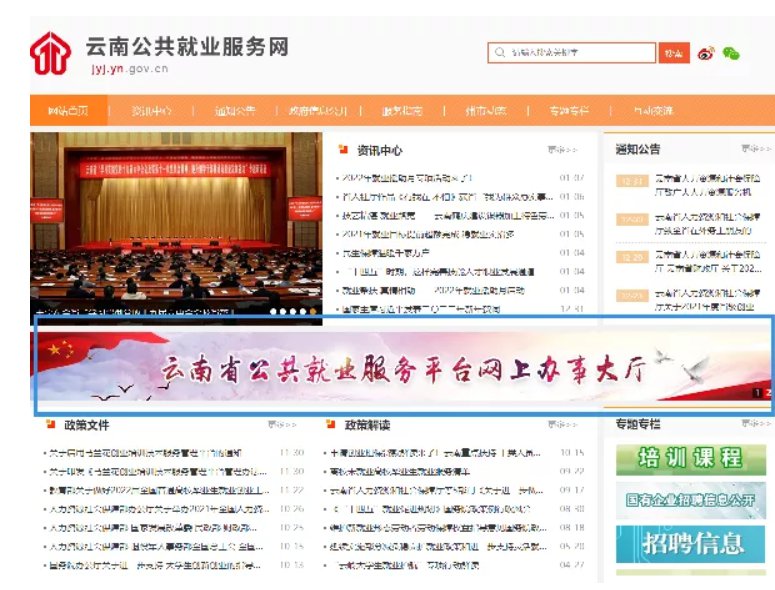Click the magnifier icon in search box
The image size is (775, 590).
[499, 52]
